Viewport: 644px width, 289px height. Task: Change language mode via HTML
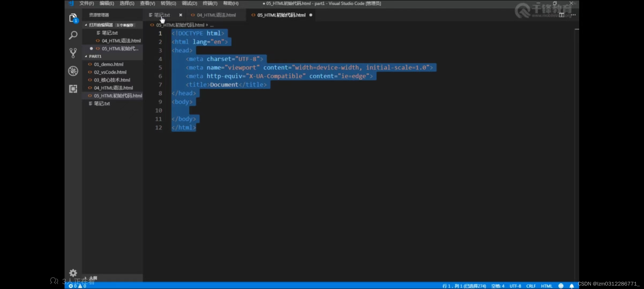pyautogui.click(x=546, y=286)
